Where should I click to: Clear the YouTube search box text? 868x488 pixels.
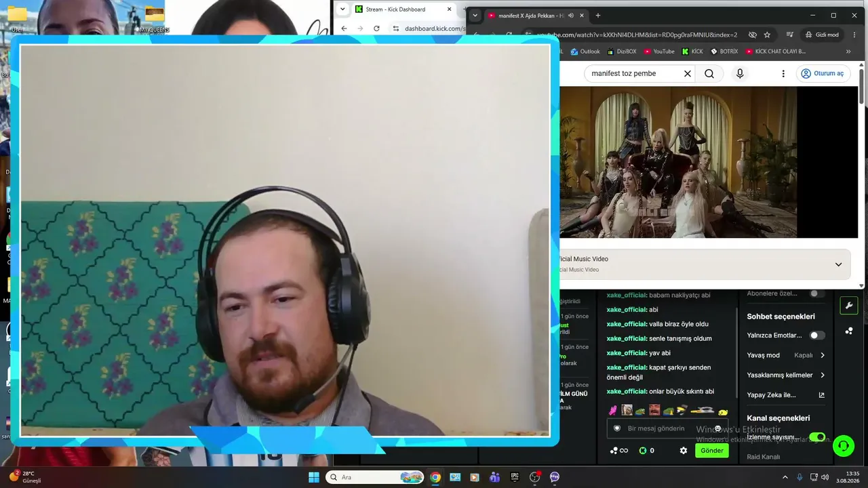pyautogui.click(x=687, y=73)
